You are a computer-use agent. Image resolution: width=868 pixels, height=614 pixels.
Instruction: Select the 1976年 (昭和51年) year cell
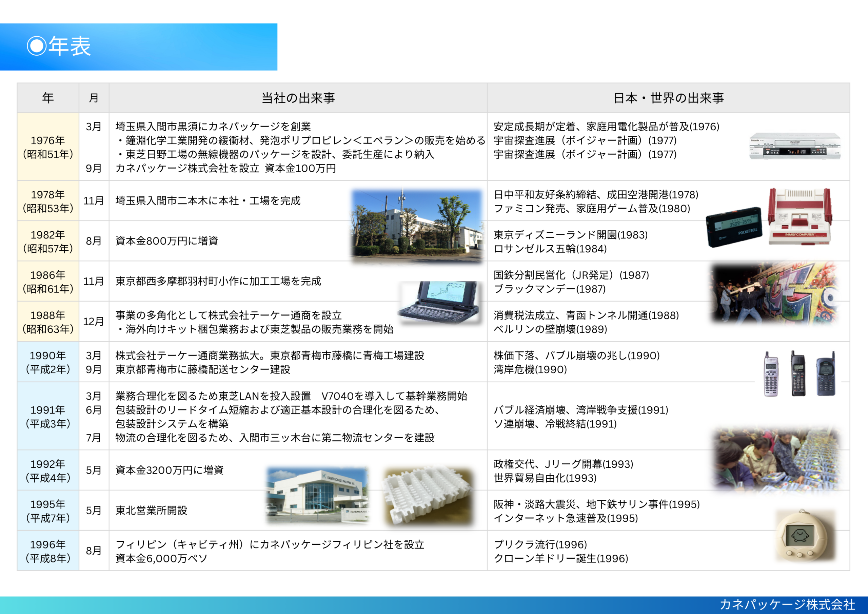pyautogui.click(x=48, y=147)
